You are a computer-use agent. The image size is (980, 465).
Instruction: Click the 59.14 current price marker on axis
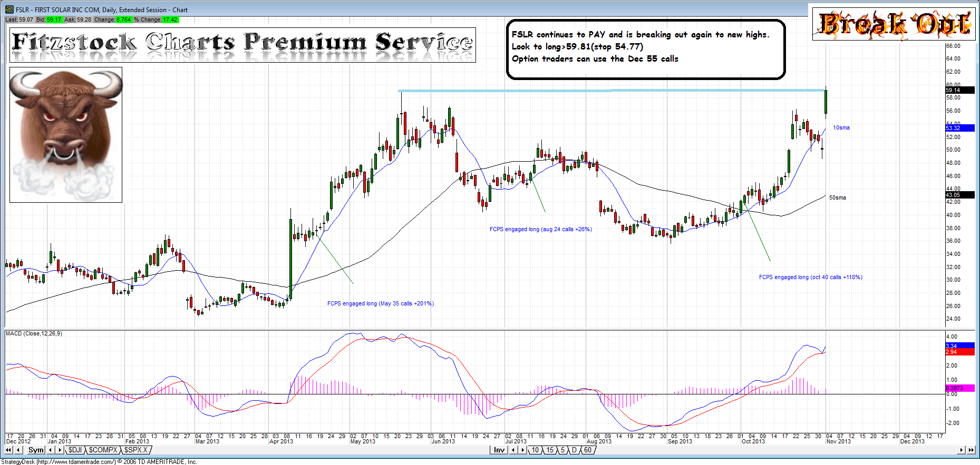(x=959, y=90)
